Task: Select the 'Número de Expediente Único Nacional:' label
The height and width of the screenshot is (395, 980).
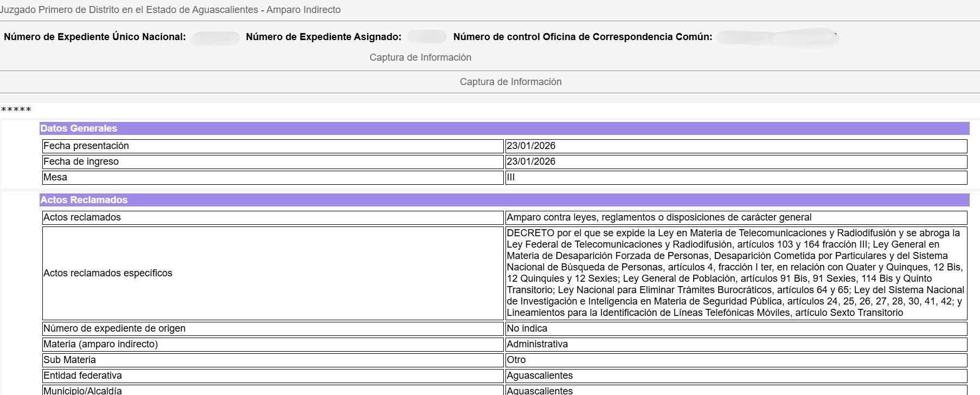Action: (x=95, y=37)
